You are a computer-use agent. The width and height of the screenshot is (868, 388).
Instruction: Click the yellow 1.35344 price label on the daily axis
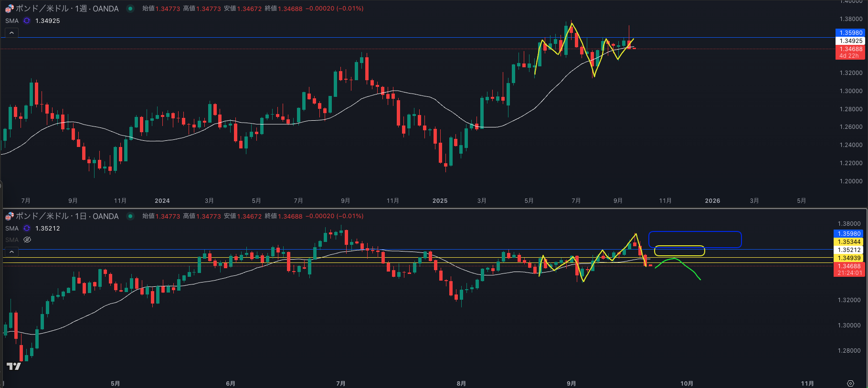pyautogui.click(x=850, y=242)
